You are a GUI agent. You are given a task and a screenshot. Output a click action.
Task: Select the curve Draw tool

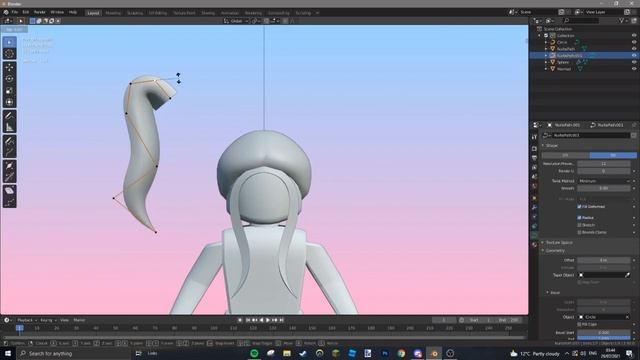coord(9,141)
